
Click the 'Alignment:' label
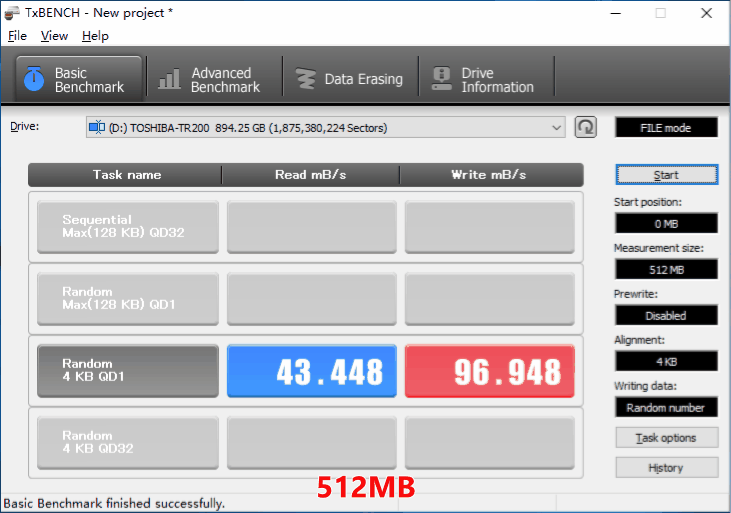pyautogui.click(x=639, y=340)
